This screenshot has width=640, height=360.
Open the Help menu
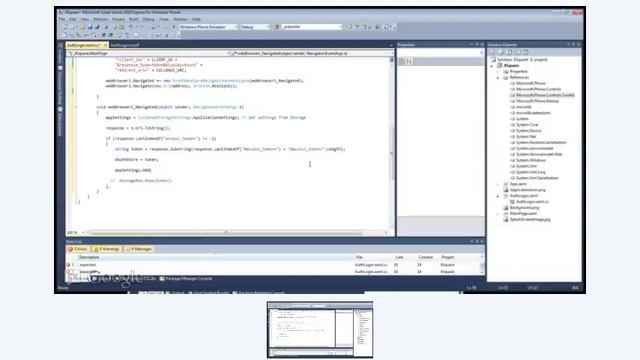[x=196, y=19]
